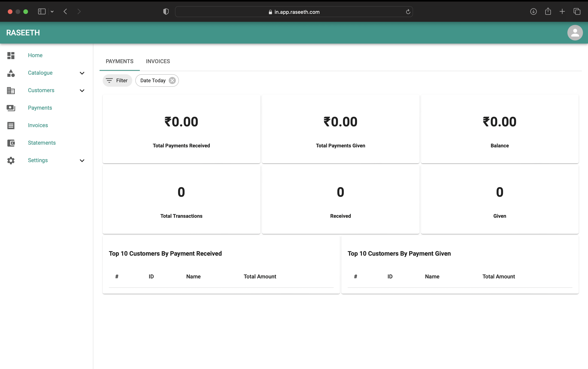Go to the Invoices page

point(38,125)
